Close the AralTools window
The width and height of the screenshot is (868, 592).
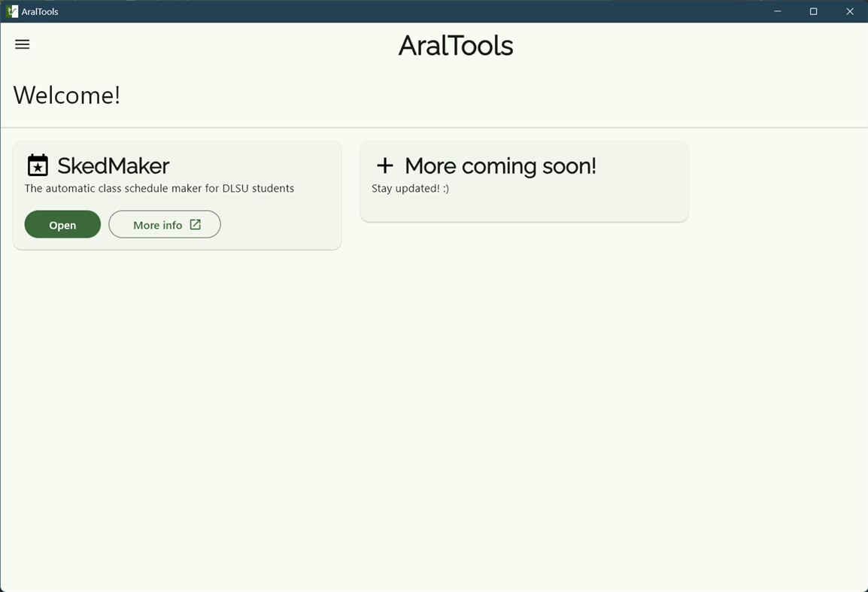pos(850,11)
